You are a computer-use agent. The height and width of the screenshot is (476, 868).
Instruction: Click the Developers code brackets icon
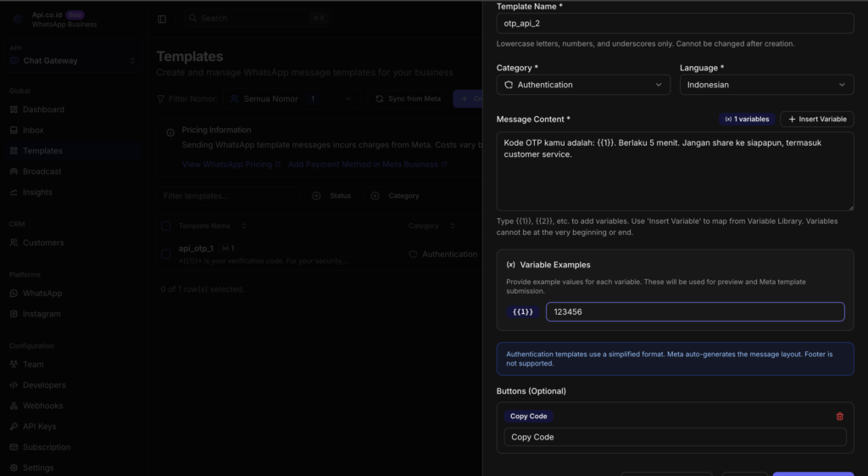[x=14, y=385]
